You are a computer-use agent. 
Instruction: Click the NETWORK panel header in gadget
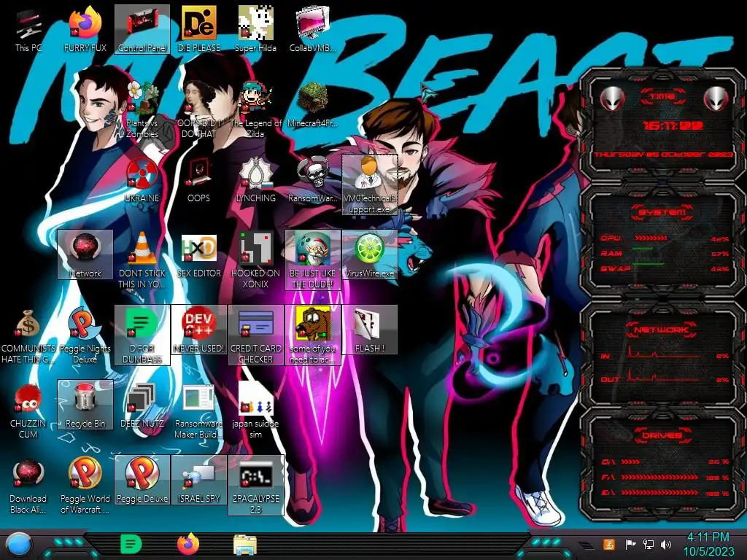(x=662, y=329)
